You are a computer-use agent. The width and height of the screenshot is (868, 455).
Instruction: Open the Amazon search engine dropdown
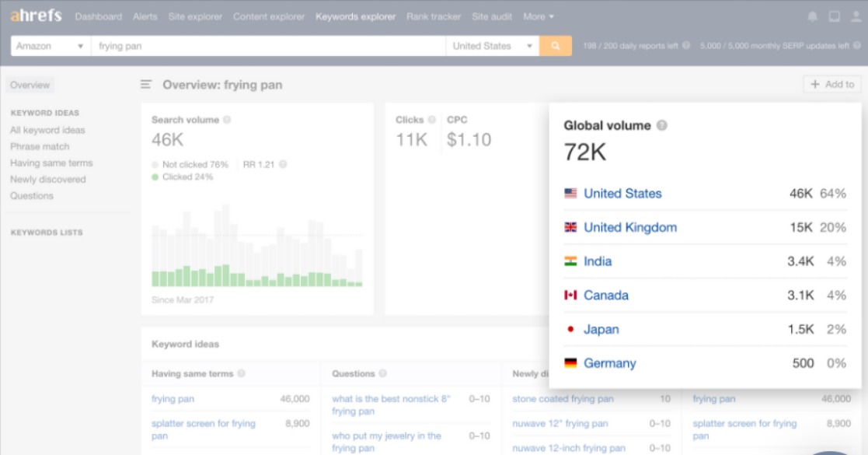click(x=51, y=46)
